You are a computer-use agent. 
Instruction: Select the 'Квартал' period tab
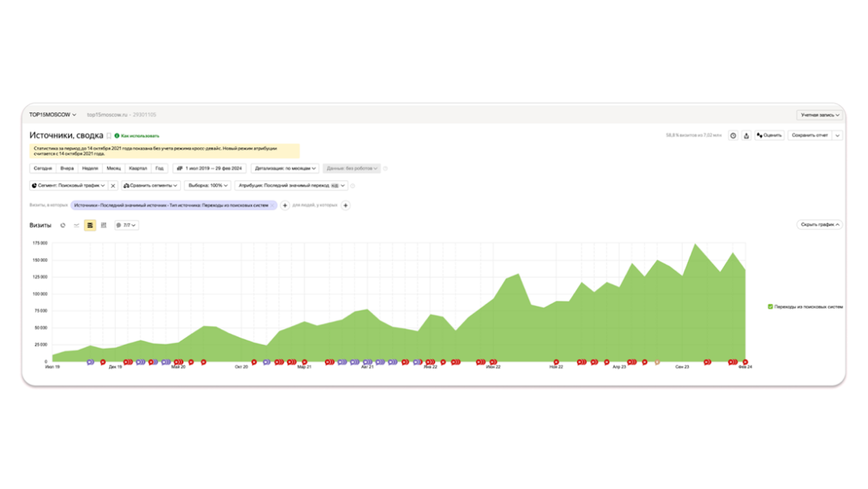click(138, 168)
